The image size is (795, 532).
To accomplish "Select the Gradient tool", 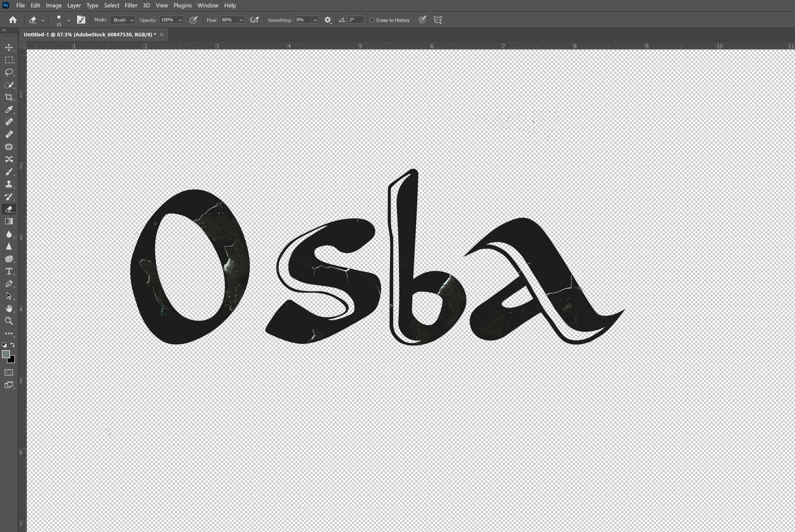I will click(9, 222).
